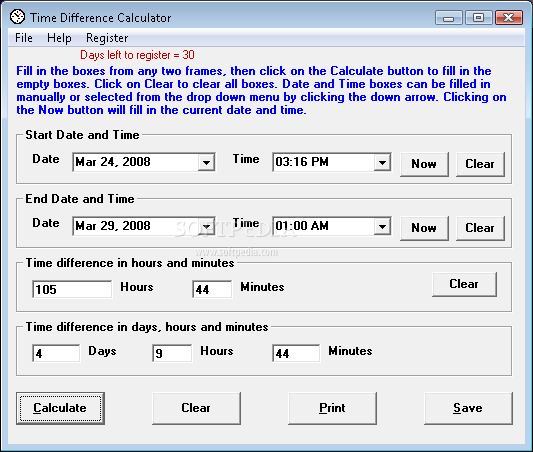This screenshot has height=452, width=533.
Task: Click the bottom Clear all boxes button
Action: [x=196, y=408]
